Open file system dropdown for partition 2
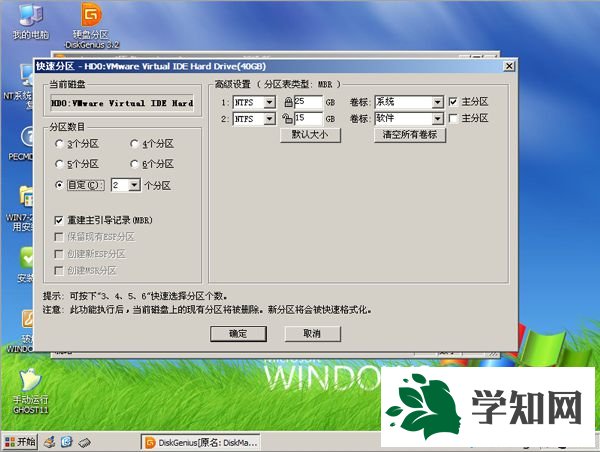 point(269,119)
